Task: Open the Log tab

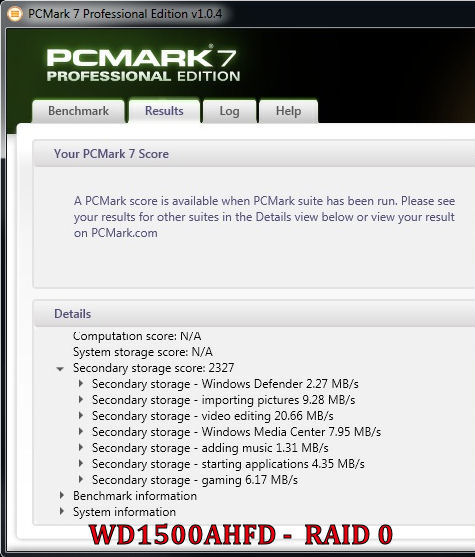Action: point(229,111)
